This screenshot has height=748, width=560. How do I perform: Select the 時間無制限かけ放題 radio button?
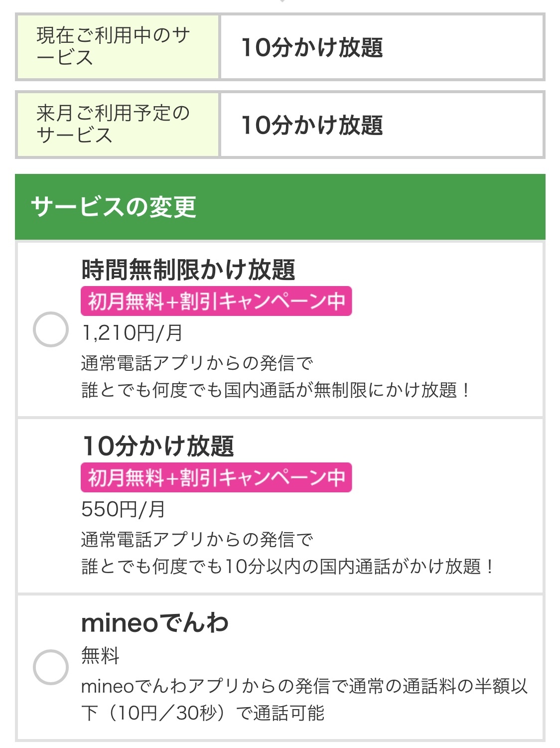[50, 329]
